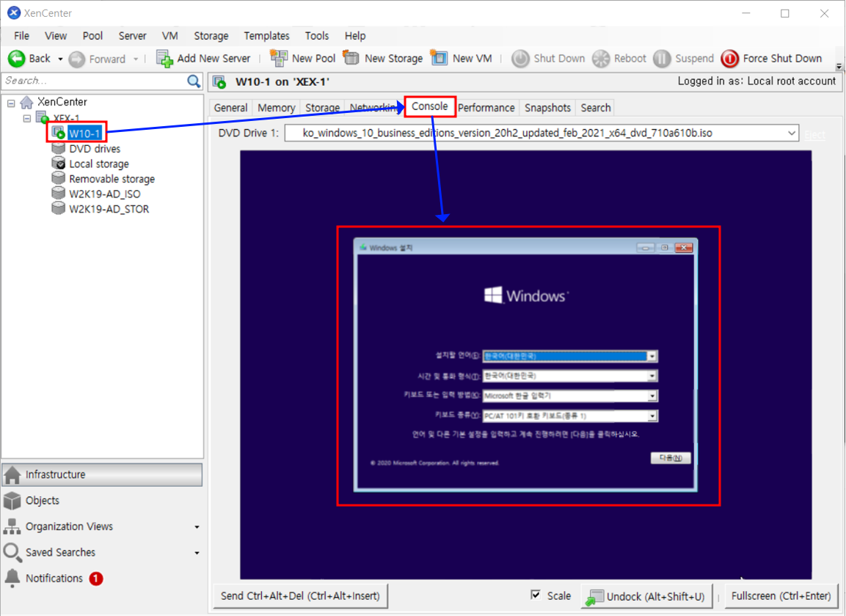Select W2K19-AD_STOR storage repository icon
The image size is (846, 616).
point(58,208)
